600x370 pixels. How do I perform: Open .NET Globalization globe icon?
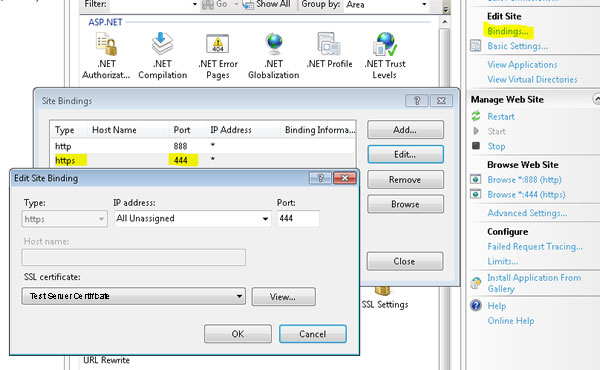click(274, 44)
